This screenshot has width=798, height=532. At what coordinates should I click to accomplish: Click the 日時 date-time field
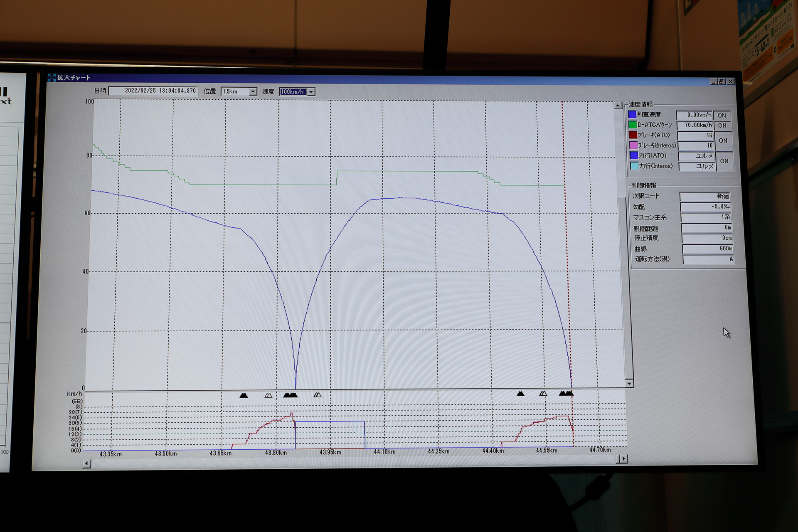tap(153, 91)
